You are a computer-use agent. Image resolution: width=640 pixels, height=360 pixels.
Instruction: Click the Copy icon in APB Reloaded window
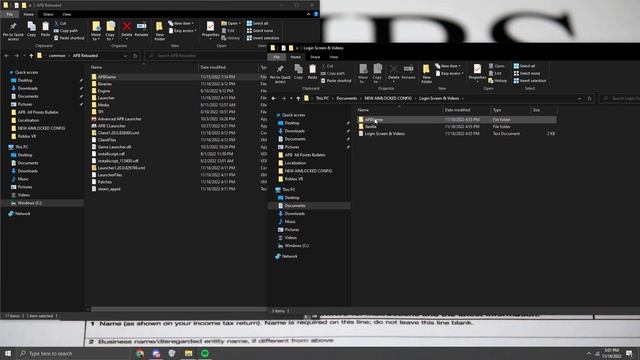(31, 29)
